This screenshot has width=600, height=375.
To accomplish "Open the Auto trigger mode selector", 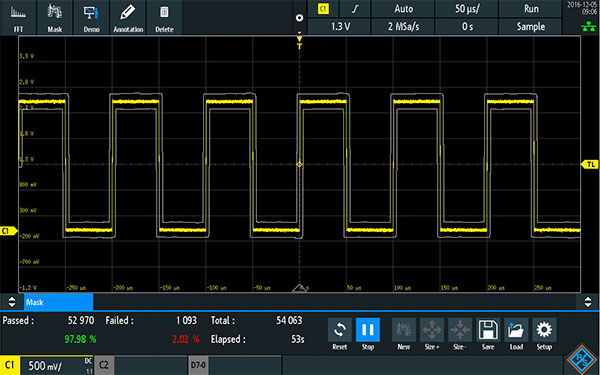I will [403, 8].
